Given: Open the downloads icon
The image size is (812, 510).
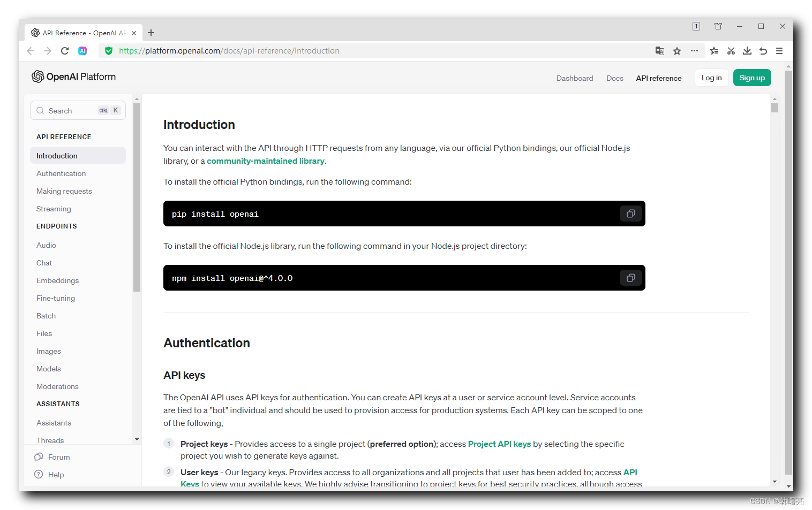Looking at the screenshot, I should pos(747,51).
